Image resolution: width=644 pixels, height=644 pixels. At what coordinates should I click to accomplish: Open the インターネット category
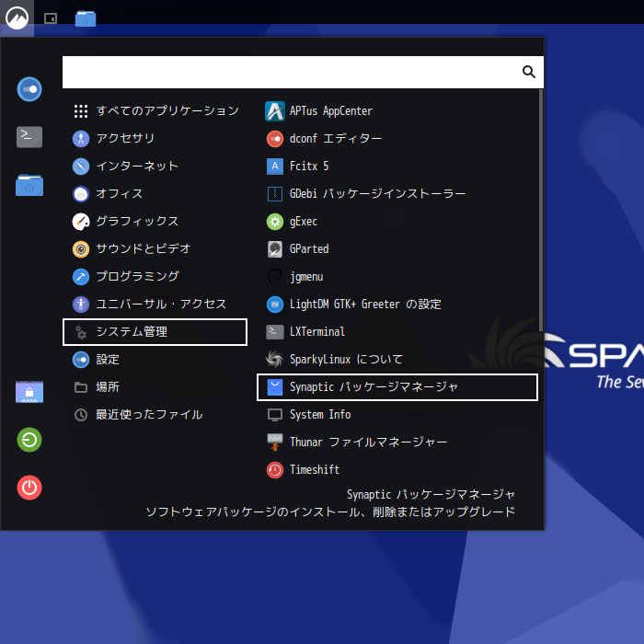[155, 167]
